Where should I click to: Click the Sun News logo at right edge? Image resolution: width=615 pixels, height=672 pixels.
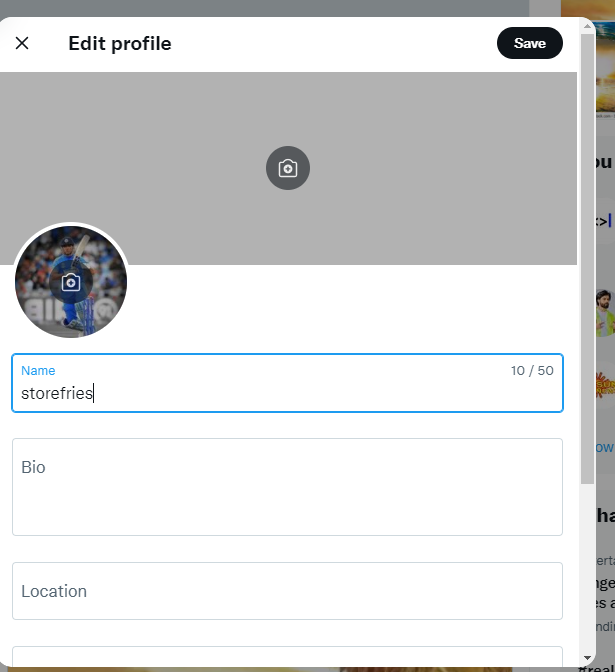point(605,386)
